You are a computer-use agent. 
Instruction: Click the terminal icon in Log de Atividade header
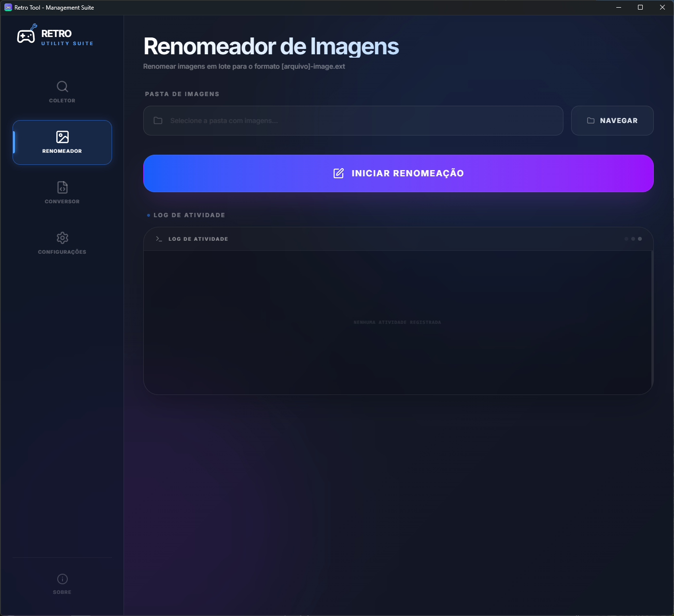pos(158,238)
